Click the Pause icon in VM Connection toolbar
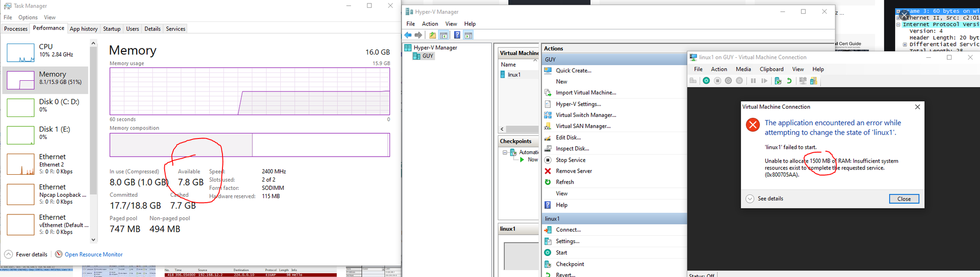This screenshot has width=980, height=277. point(753,81)
